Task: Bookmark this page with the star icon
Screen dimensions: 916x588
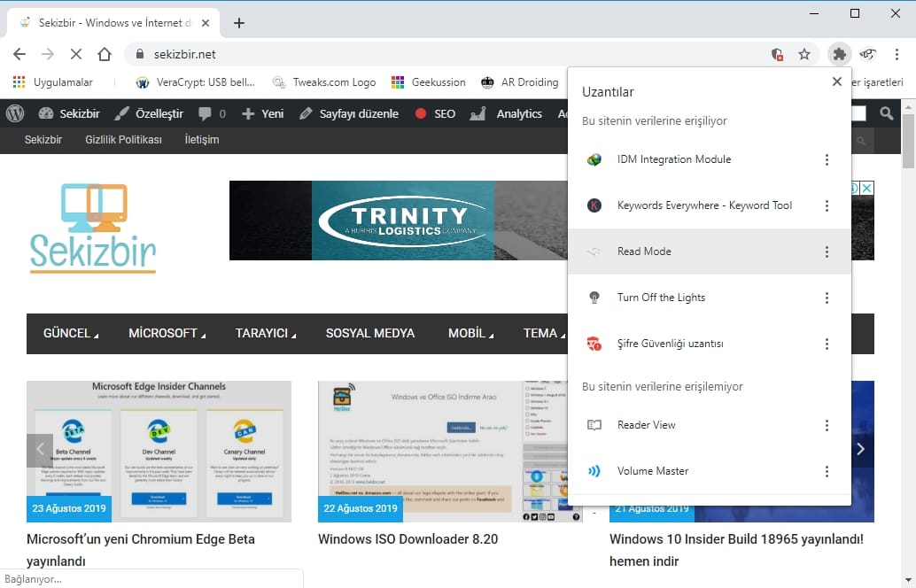Action: tap(804, 54)
